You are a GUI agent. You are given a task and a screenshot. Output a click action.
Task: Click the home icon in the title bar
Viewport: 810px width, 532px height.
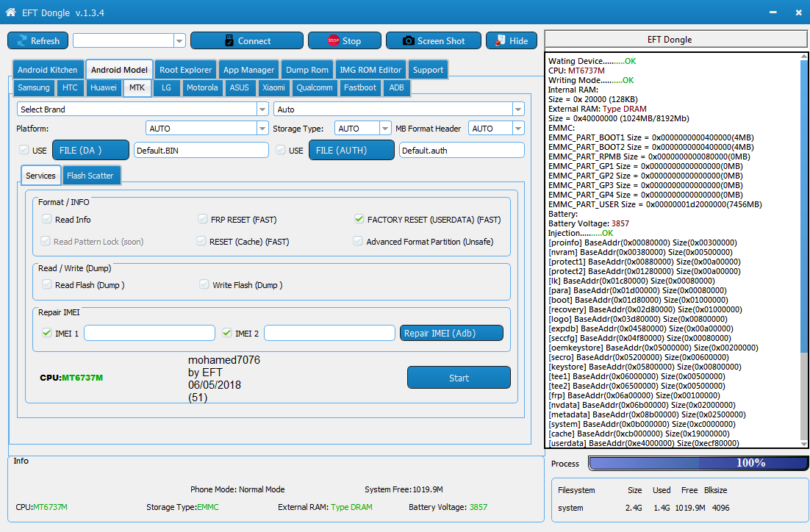click(x=10, y=12)
